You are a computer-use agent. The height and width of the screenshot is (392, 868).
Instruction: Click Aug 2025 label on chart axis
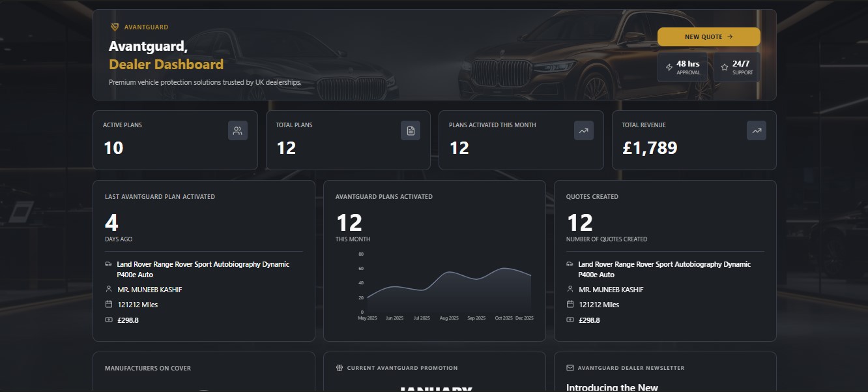[x=449, y=318]
